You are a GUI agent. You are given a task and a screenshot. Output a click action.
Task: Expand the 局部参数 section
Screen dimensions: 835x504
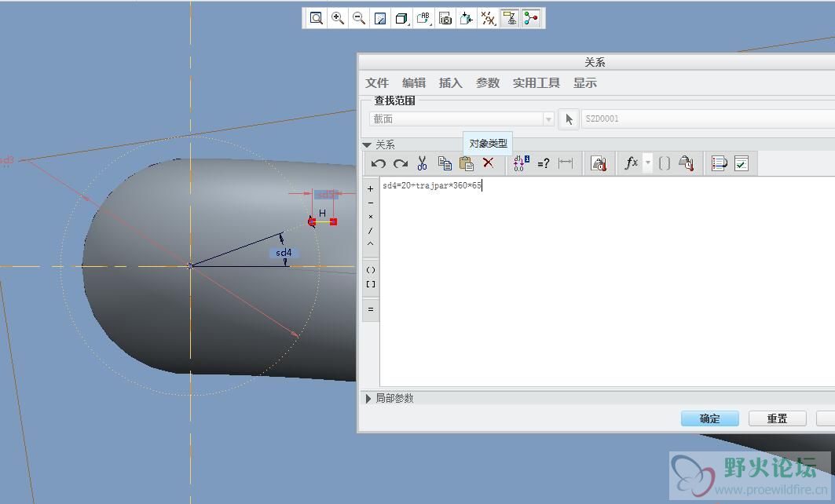[x=368, y=398]
